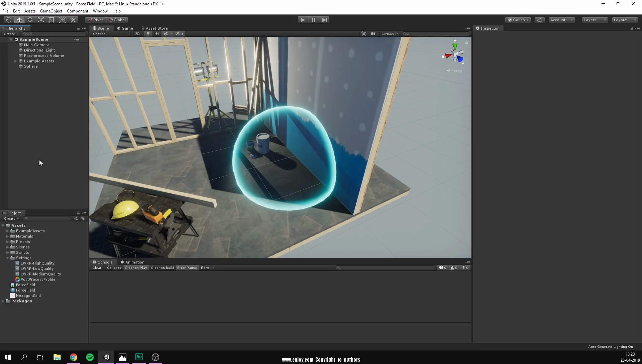Click the Pause button
This screenshot has height=364, width=642.
[x=314, y=20]
